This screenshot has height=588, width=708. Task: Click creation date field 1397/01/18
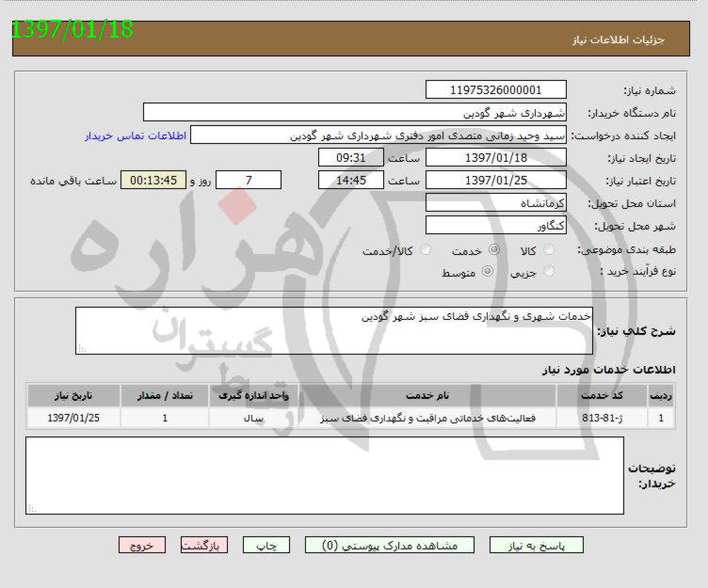(496, 157)
